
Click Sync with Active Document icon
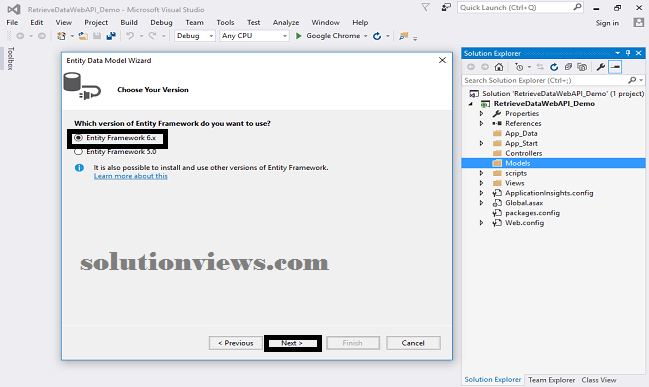click(x=540, y=67)
